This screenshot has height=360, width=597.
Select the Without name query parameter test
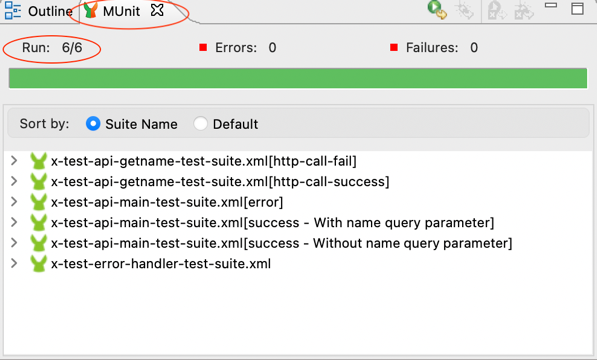(282, 243)
